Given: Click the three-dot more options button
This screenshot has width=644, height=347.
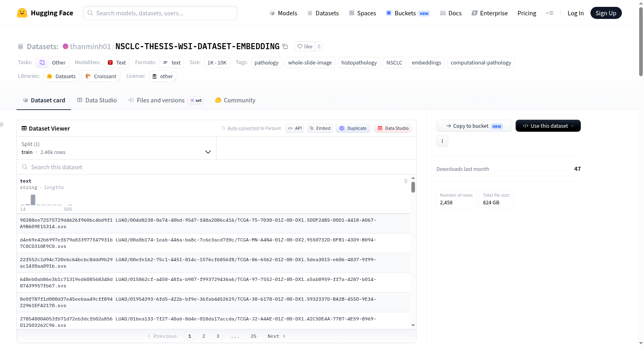Looking at the screenshot, I should (x=442, y=141).
